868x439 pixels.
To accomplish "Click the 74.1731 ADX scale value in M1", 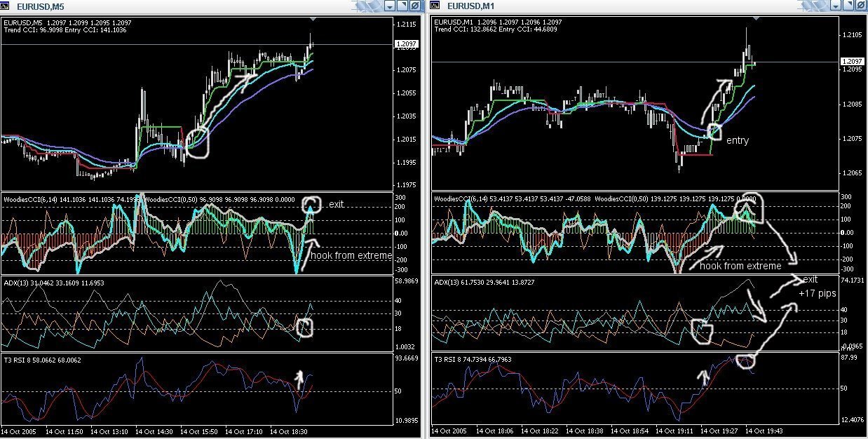I will (852, 281).
